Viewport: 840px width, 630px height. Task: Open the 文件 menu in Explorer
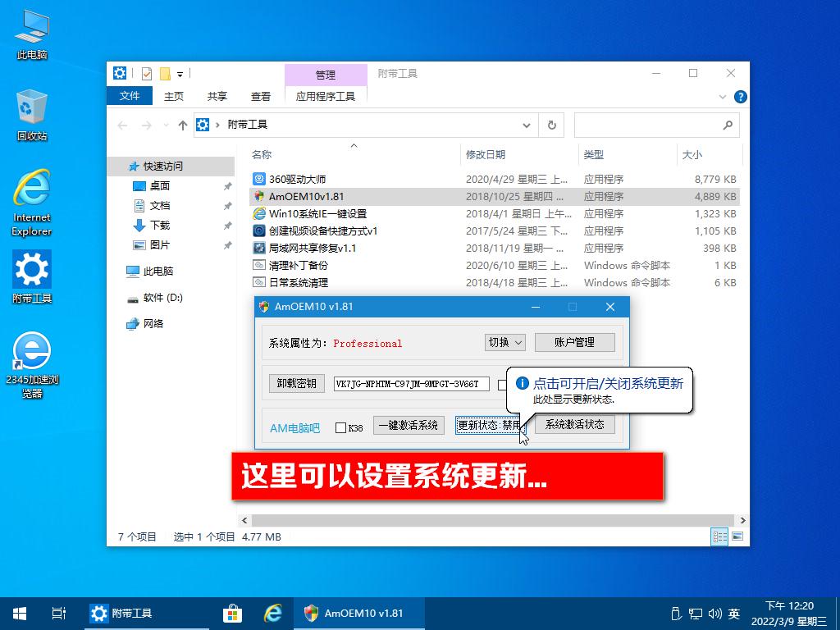point(130,96)
